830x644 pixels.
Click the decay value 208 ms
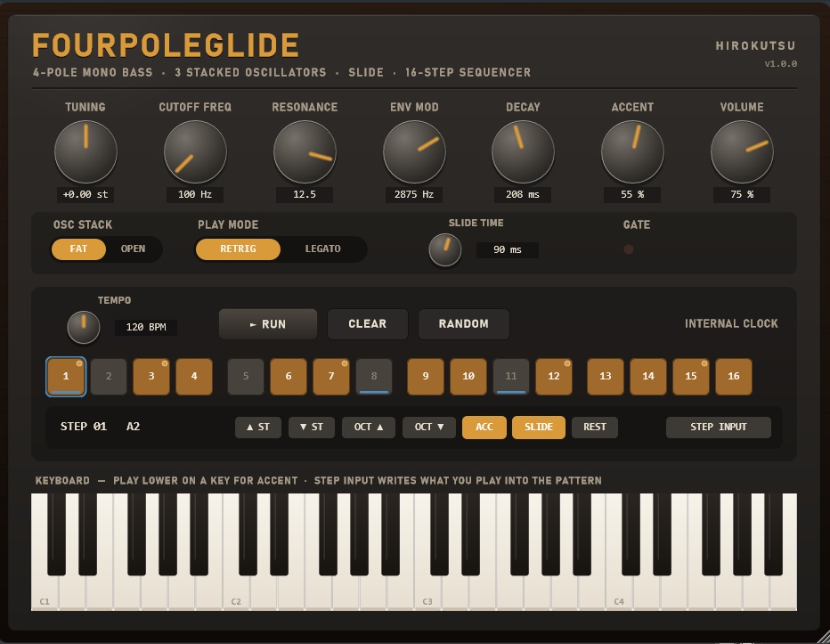(x=523, y=194)
